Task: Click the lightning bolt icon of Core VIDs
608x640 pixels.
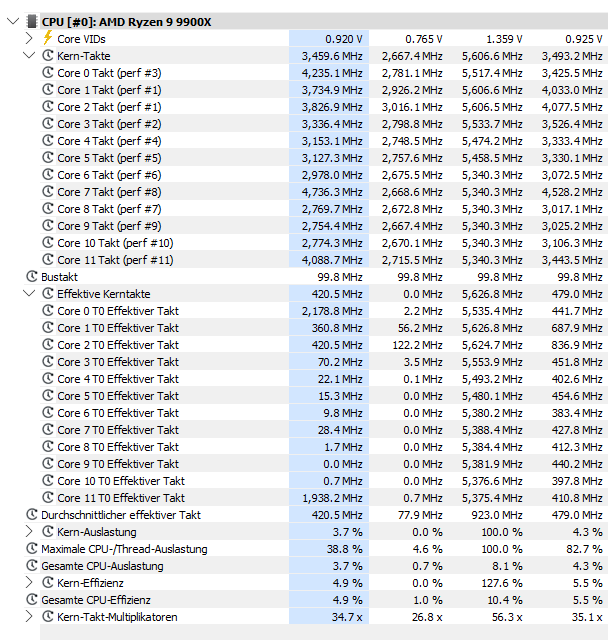Action: (x=48, y=38)
